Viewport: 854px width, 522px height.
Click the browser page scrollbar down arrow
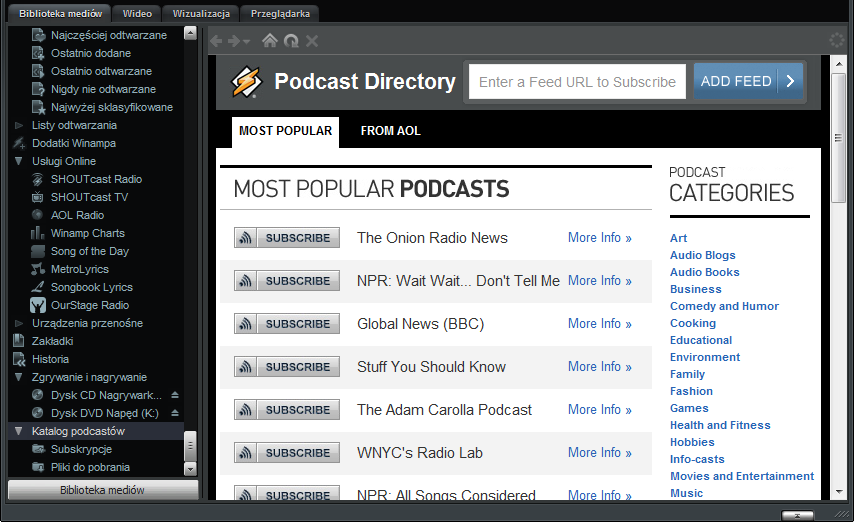tap(839, 491)
